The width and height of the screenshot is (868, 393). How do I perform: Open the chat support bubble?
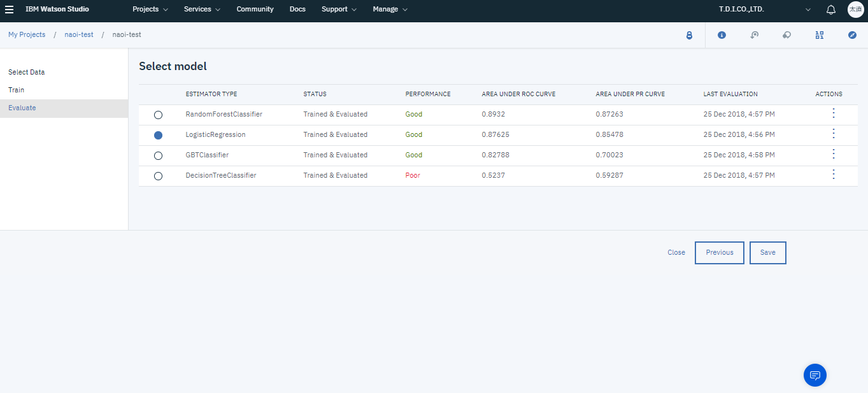point(815,375)
